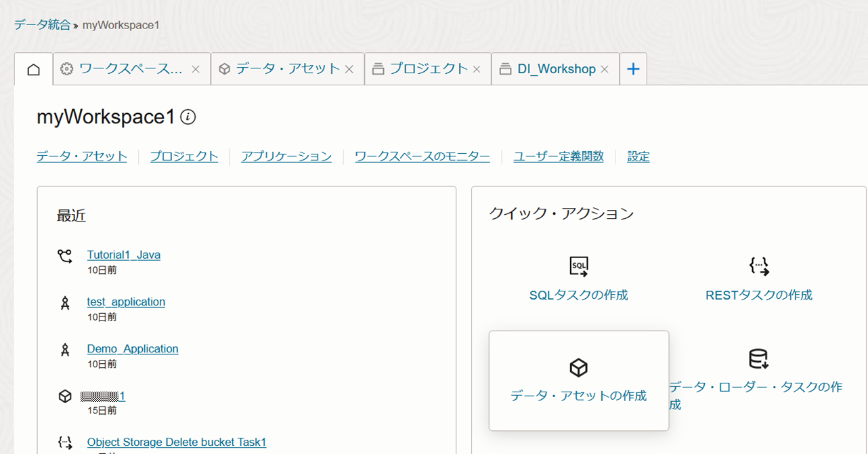868x454 pixels.
Task: Switch to the データ・アセット tab
Action: pyautogui.click(x=288, y=69)
